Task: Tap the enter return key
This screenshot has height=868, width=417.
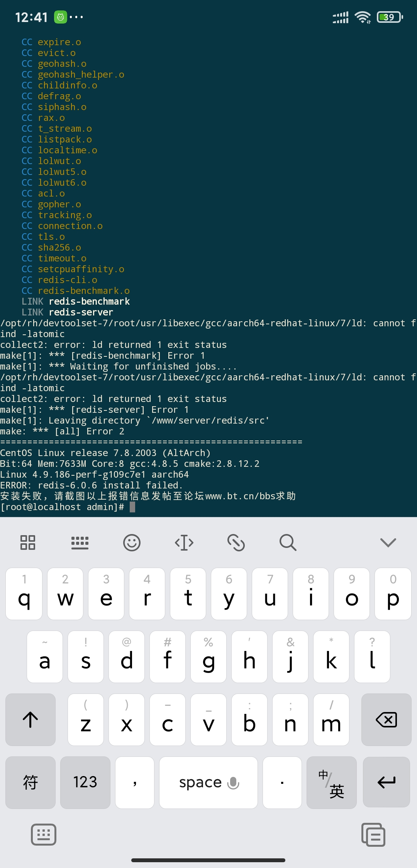Action: coord(386,782)
